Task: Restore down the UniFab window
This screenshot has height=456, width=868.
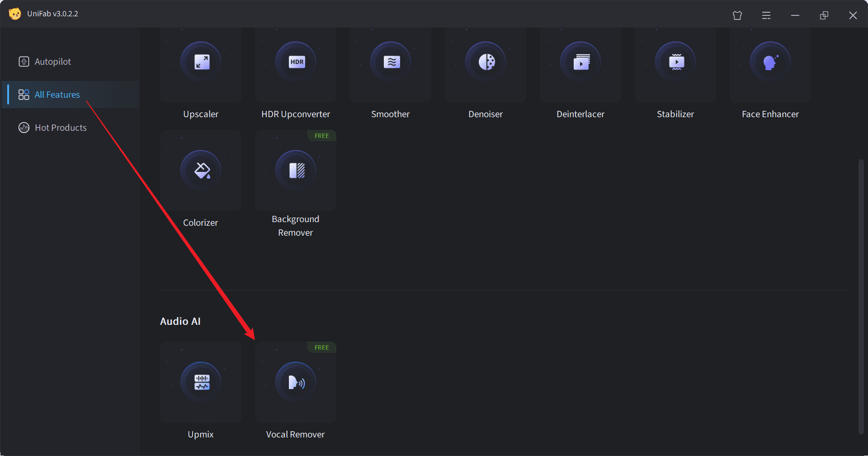Action: (x=824, y=15)
